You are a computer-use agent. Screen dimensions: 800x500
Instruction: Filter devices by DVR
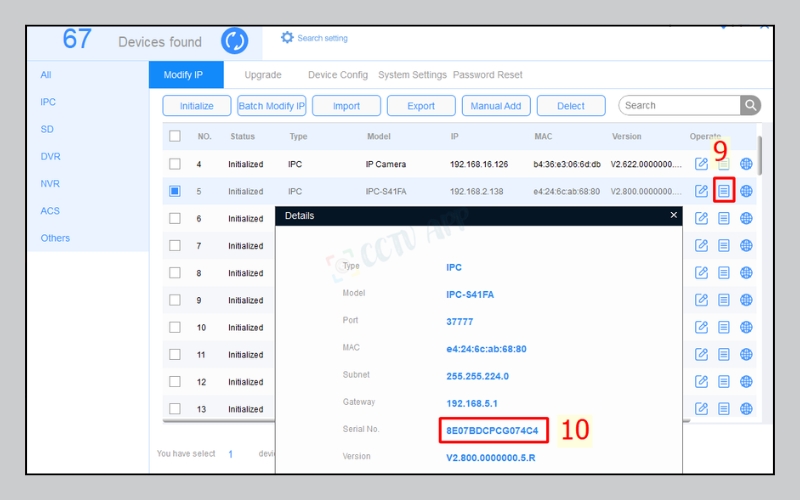point(50,157)
